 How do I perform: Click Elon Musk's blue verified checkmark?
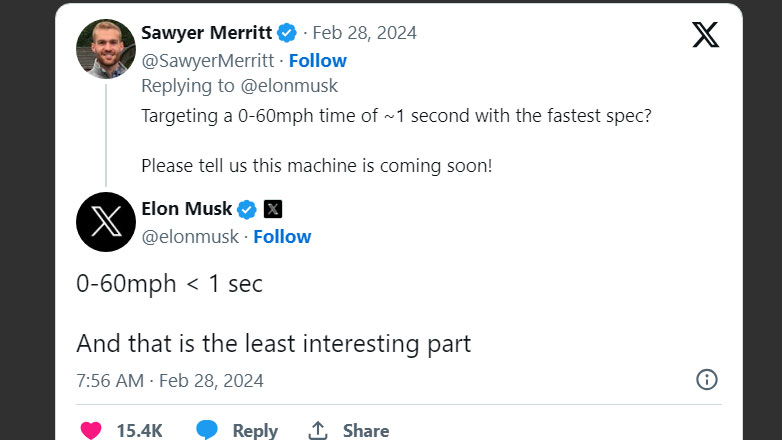248,209
